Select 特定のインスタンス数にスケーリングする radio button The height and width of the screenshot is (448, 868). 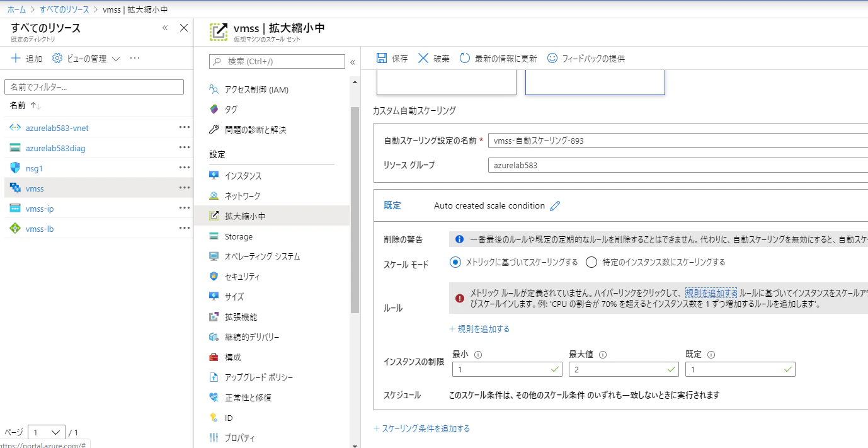[x=591, y=262]
